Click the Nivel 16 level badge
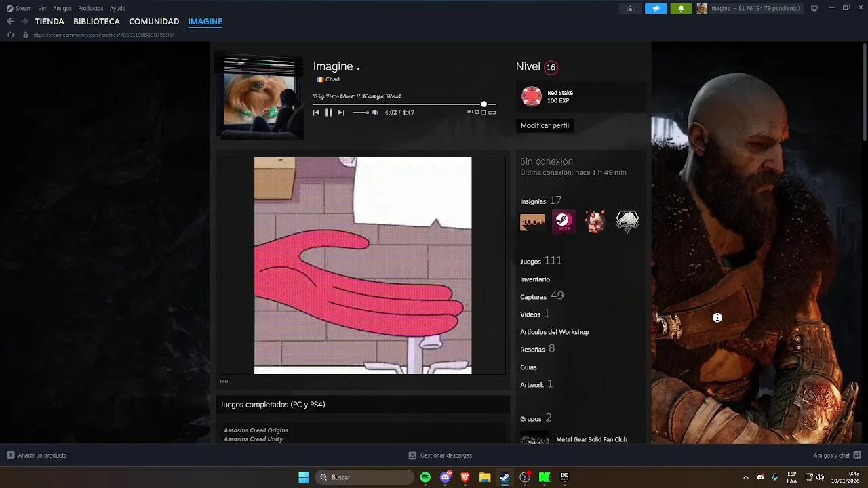This screenshot has width=868, height=488. (551, 67)
